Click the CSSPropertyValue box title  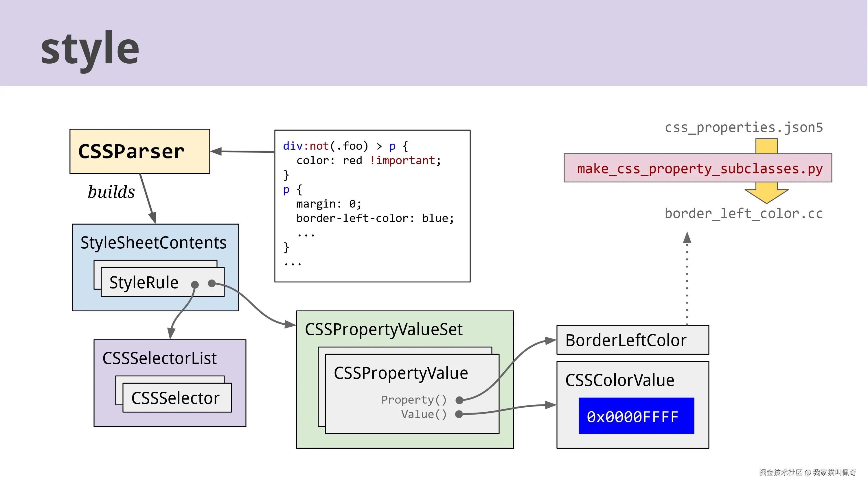tap(401, 373)
